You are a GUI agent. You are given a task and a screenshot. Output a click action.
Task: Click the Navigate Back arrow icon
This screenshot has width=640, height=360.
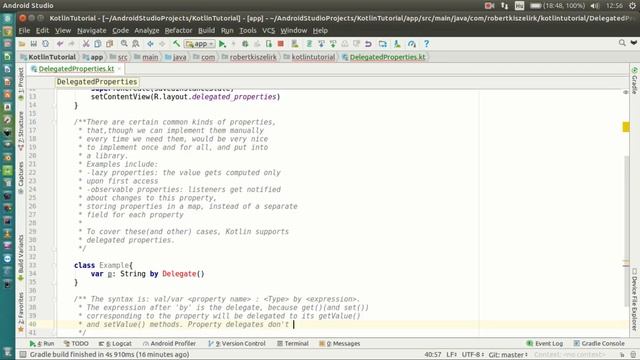coord(150,44)
